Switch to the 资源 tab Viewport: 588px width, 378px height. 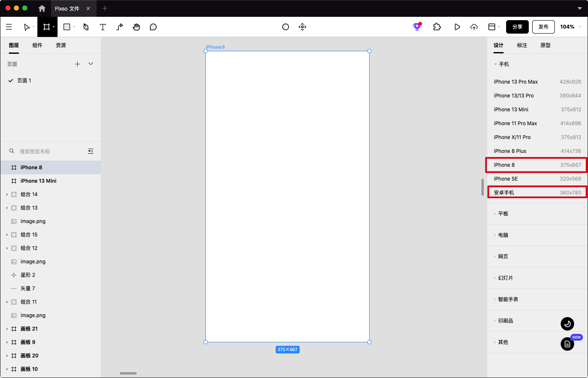(61, 45)
